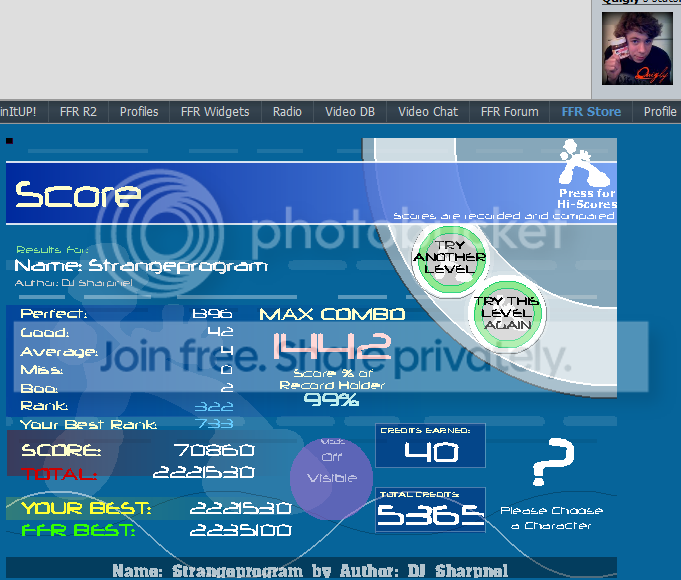The width and height of the screenshot is (681, 580).
Task: Open Video Chat from navigation bar
Action: 428,112
